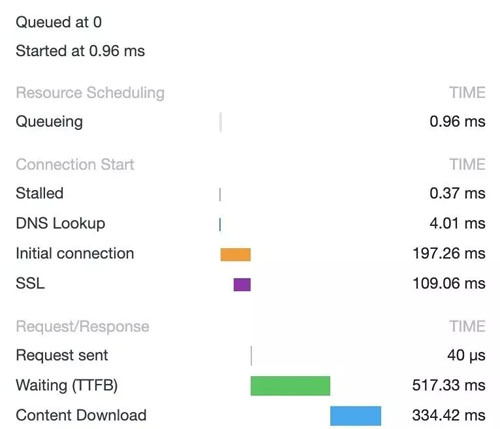This screenshot has height=429, width=500.
Task: Click the Request sent marker line
Action: click(x=251, y=356)
